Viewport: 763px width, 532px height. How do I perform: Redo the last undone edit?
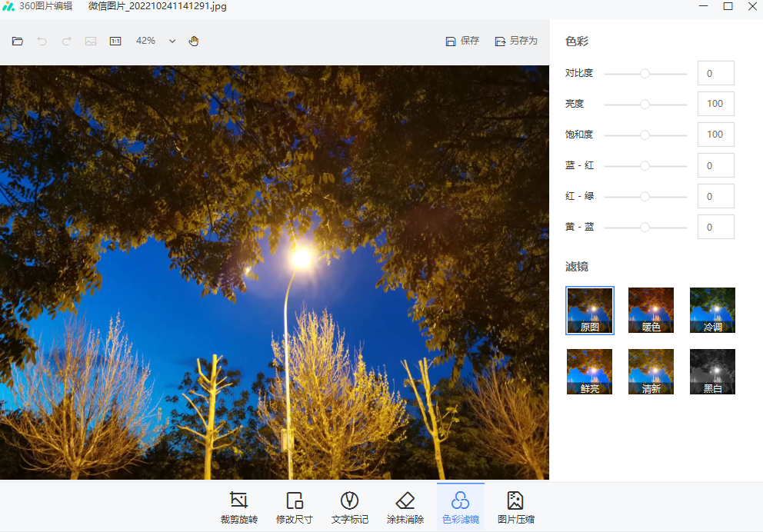67,41
